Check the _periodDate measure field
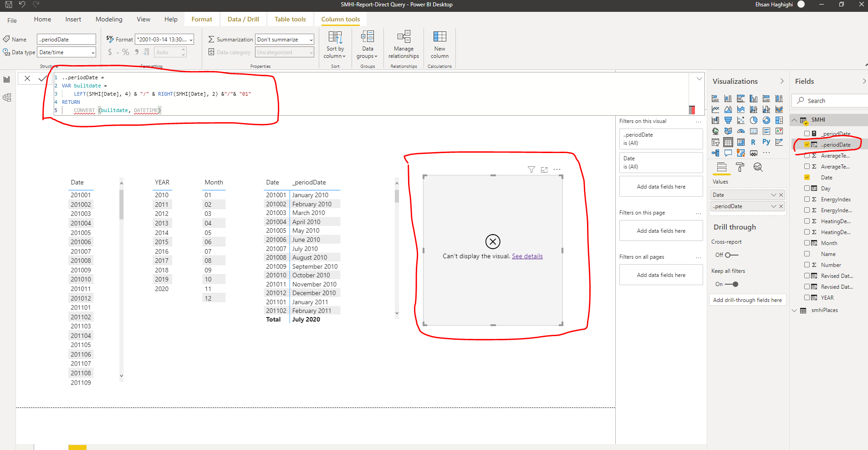This screenshot has width=868, height=450. (807, 133)
